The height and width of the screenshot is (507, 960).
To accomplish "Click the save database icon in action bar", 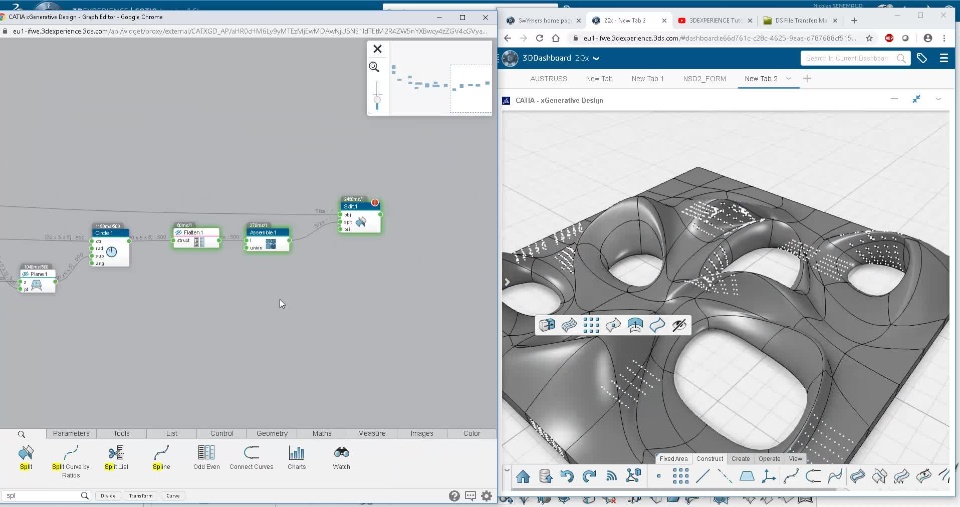I will [x=545, y=476].
